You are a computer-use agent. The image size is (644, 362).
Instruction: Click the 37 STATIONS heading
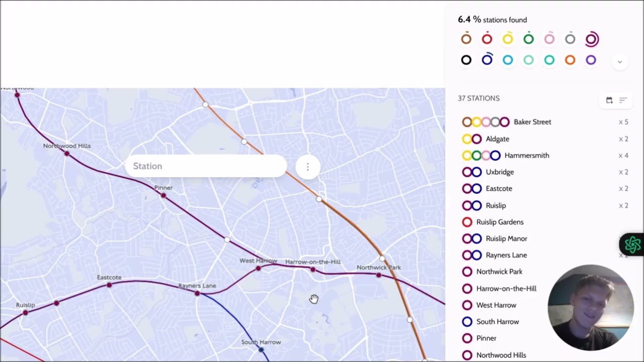tap(478, 98)
